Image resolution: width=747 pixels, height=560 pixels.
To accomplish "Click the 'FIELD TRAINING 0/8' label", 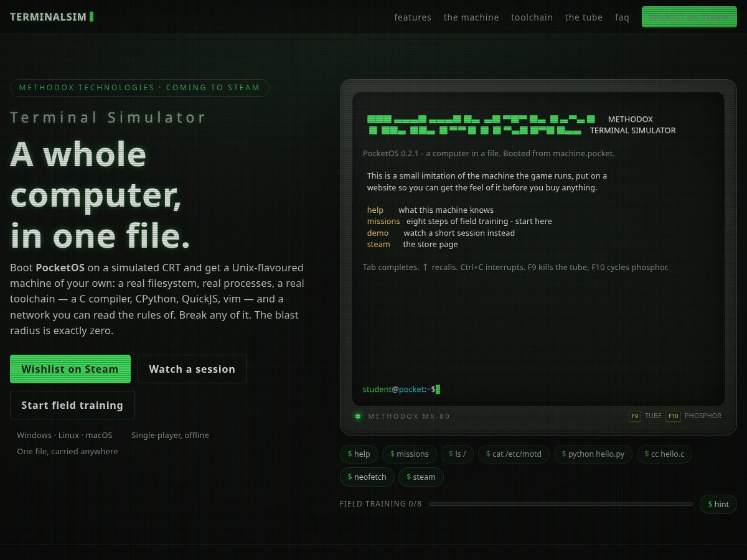I will click(380, 504).
